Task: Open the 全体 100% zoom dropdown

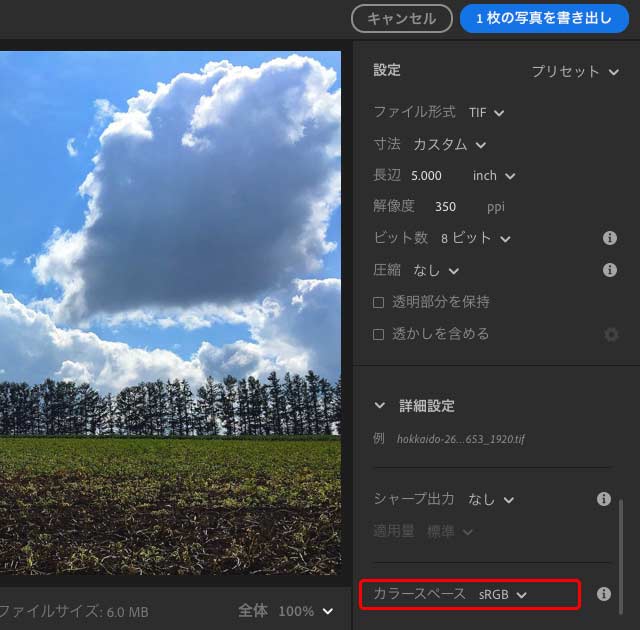Action: (x=305, y=611)
